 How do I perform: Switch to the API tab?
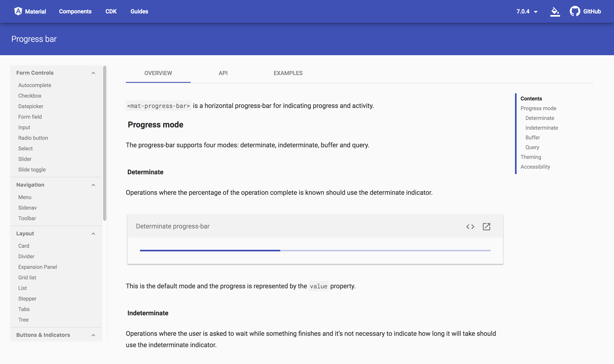[x=223, y=73]
